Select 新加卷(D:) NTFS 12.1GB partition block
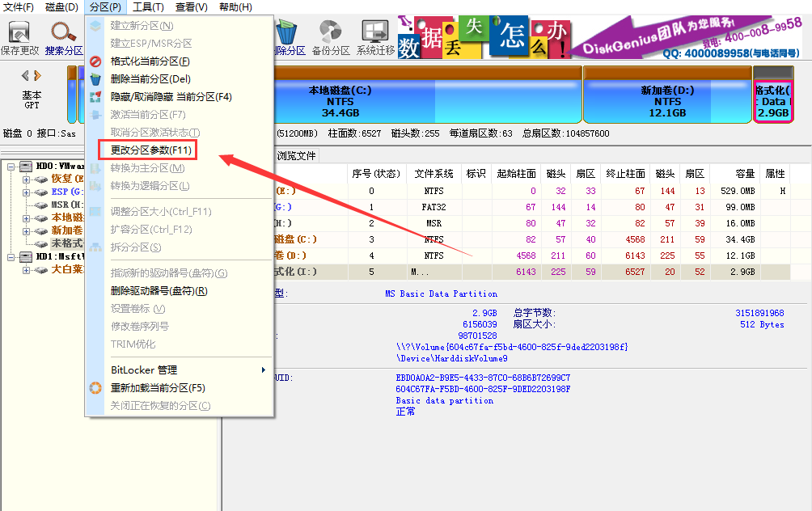The width and height of the screenshot is (812, 511). tap(667, 95)
